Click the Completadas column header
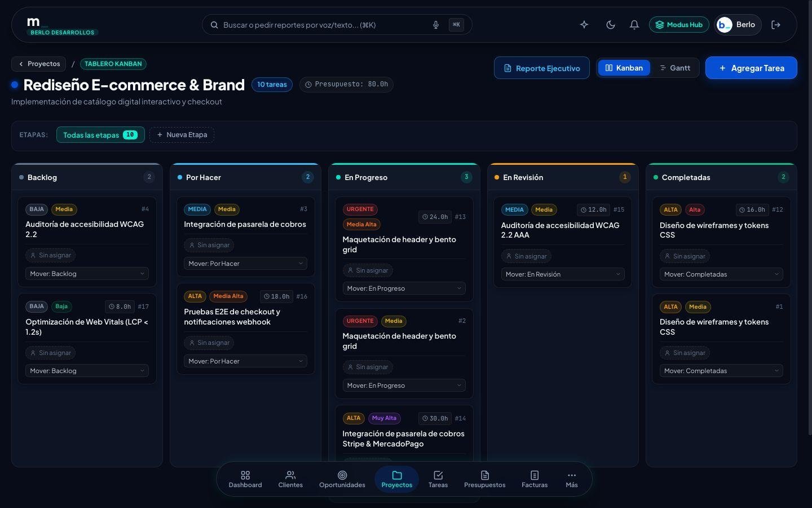This screenshot has width=812, height=508. click(721, 177)
